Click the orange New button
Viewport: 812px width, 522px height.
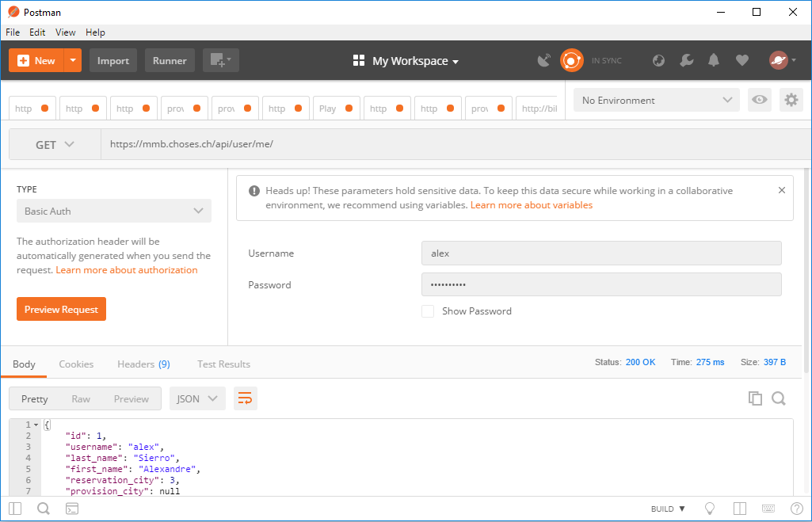click(36, 60)
